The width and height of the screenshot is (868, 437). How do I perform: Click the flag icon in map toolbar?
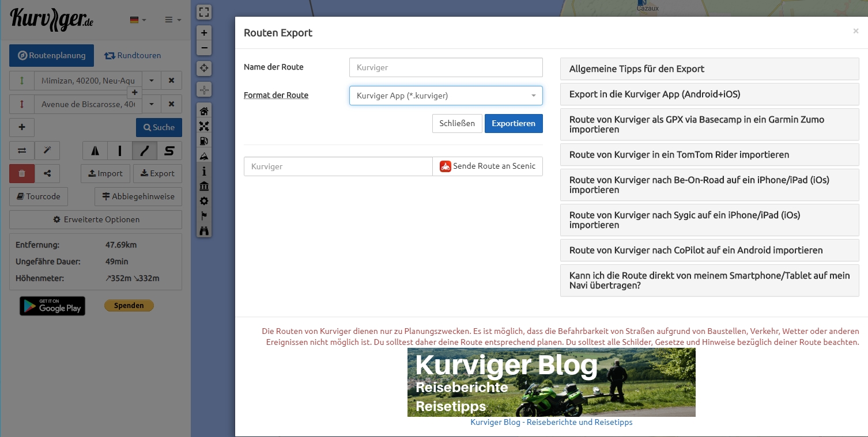coord(204,216)
